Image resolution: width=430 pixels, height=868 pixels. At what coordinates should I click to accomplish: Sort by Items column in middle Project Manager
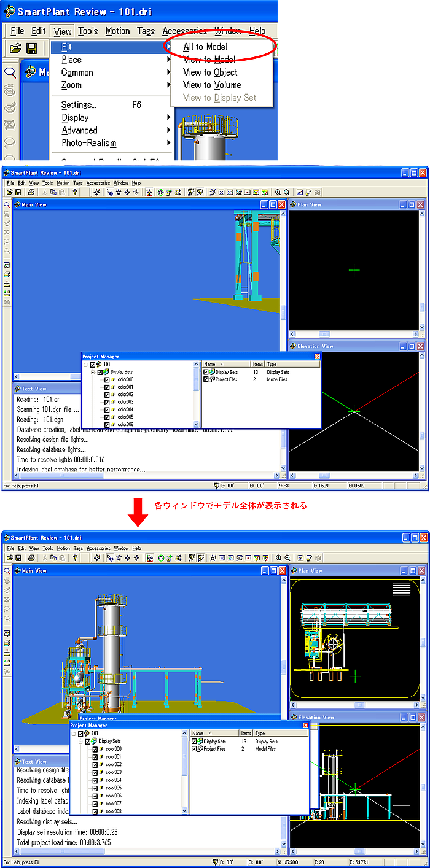(x=258, y=364)
